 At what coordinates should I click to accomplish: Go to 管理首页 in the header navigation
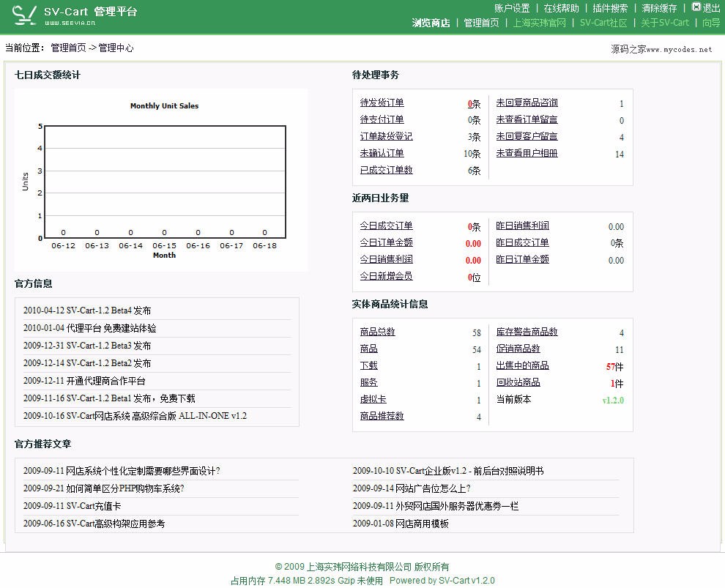481,23
